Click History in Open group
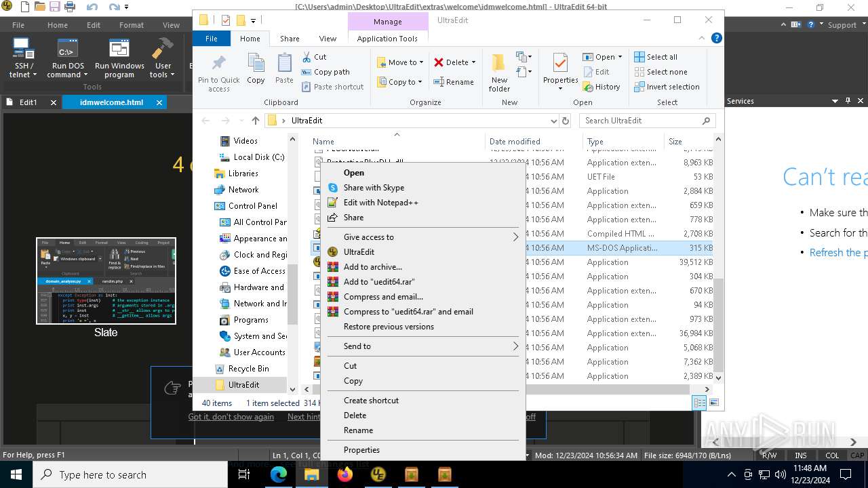The height and width of the screenshot is (488, 868). 601,87
